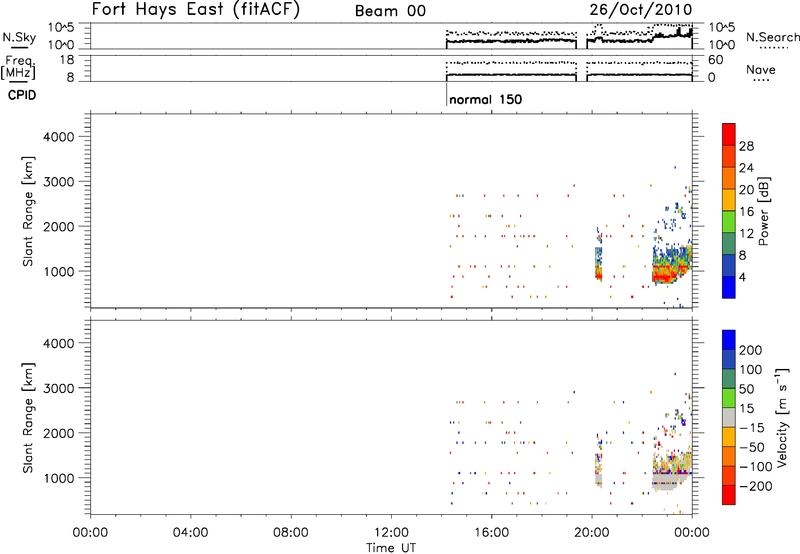Pick the blue Velocity segment above 200
Viewport: 800px width, 554px height.
(x=729, y=340)
